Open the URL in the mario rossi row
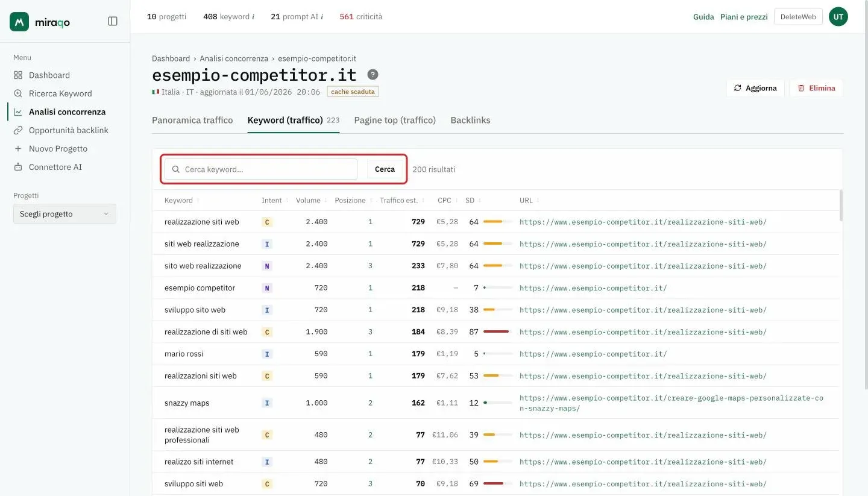This screenshot has width=868, height=496. (593, 354)
